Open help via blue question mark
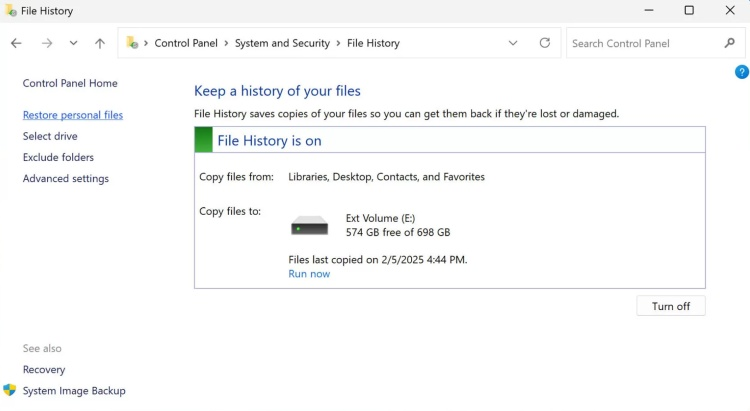This screenshot has height=411, width=750. [x=741, y=72]
